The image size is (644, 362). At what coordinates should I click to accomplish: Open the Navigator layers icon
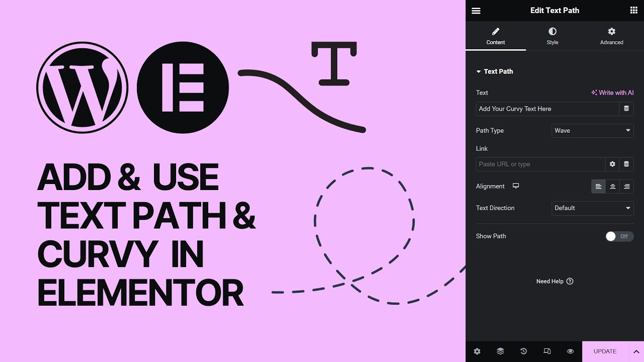pos(500,351)
